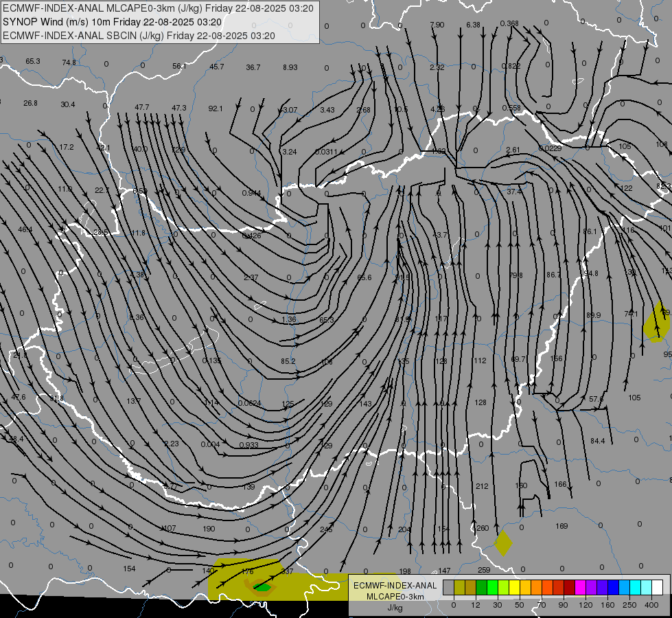Click the MLCAPE0-3km title line

158,8
